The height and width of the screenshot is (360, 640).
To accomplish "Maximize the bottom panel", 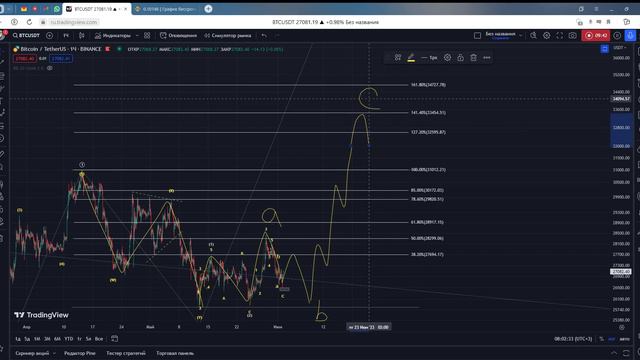I will point(627,353).
